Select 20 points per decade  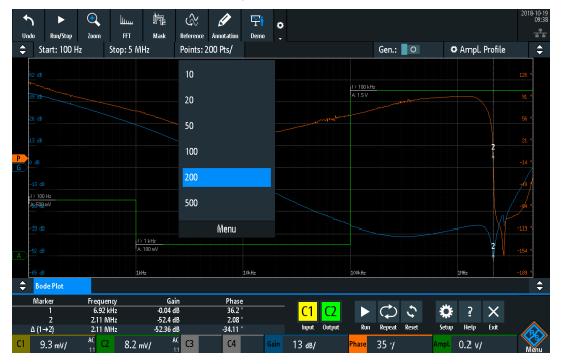pyautogui.click(x=226, y=100)
